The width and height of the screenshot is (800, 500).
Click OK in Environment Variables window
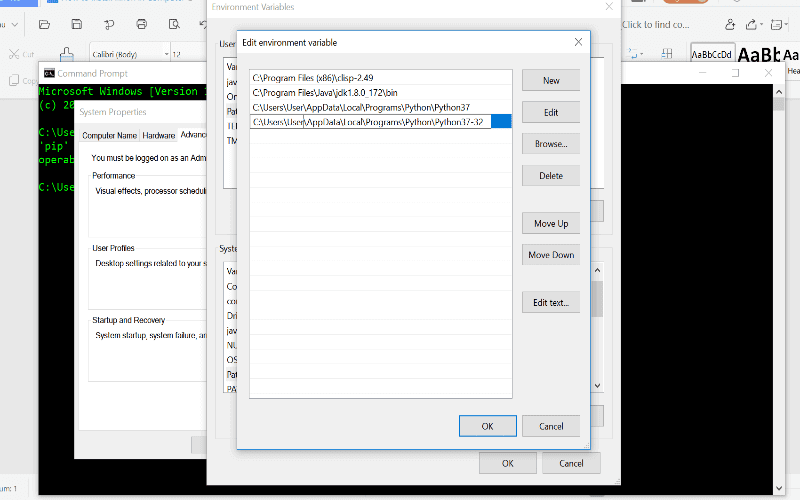point(508,463)
